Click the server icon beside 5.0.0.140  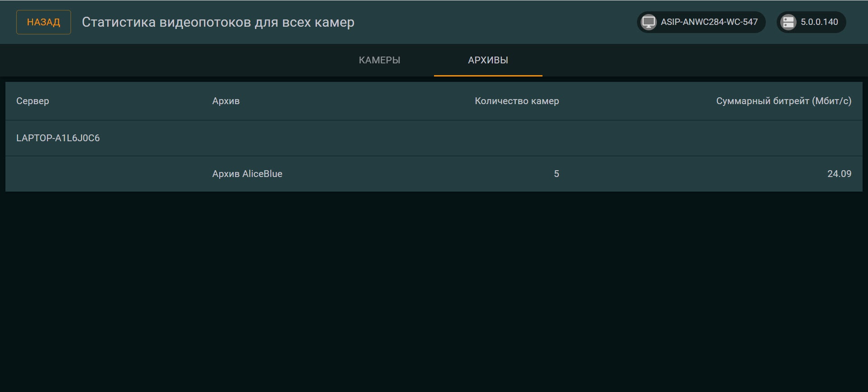coord(788,22)
